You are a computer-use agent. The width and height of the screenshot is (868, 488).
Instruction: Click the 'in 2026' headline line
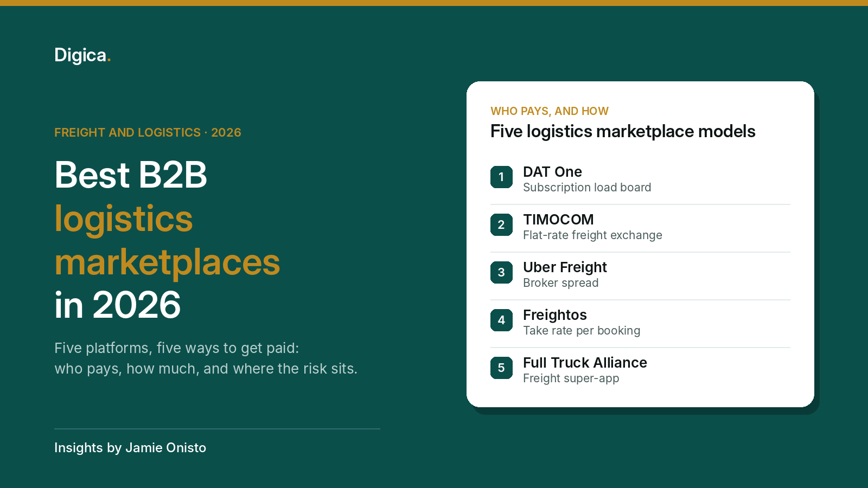point(117,305)
